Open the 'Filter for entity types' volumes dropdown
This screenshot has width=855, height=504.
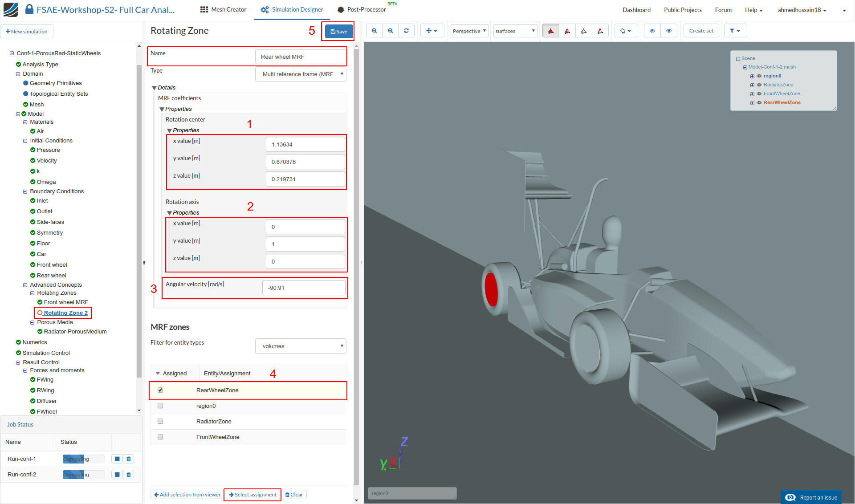[x=300, y=346]
